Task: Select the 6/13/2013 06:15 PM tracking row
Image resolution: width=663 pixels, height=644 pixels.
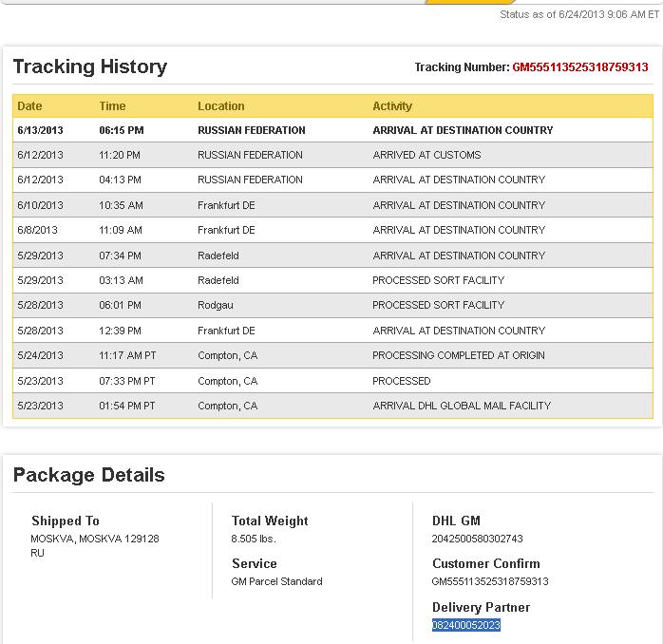Action: click(332, 130)
